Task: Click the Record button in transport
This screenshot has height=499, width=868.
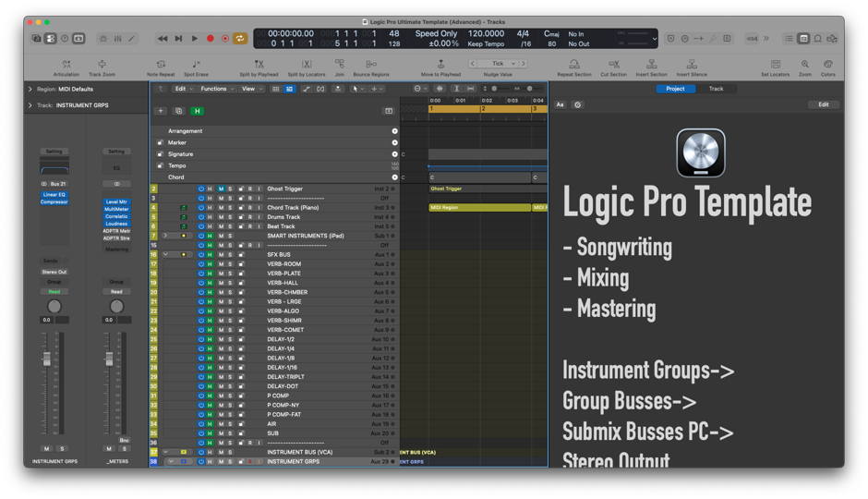Action: (210, 39)
